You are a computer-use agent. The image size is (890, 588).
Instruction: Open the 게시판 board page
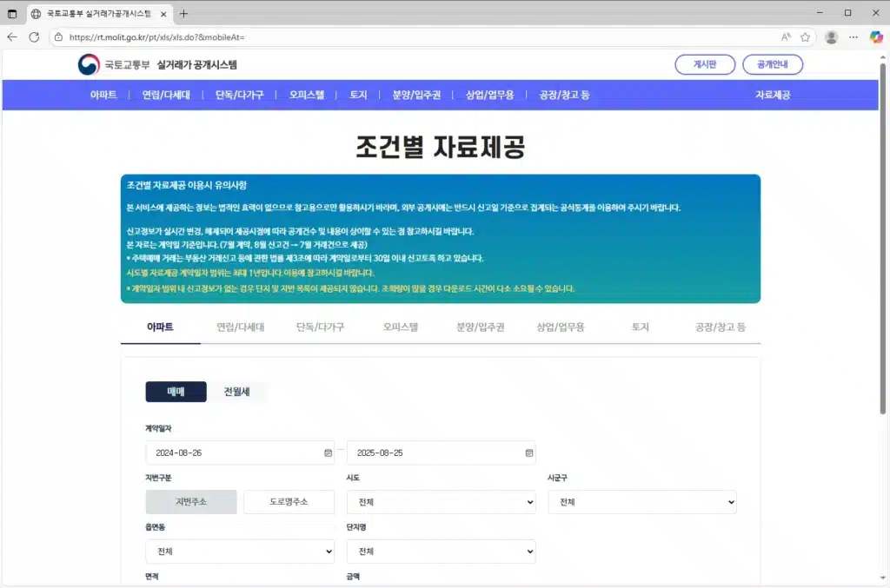pyautogui.click(x=704, y=64)
